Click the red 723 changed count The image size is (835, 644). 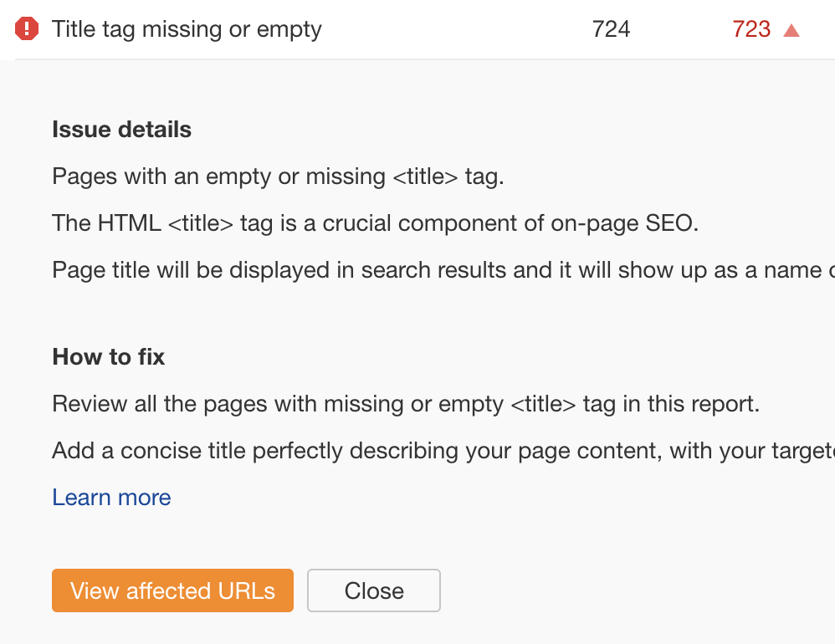tap(752, 29)
